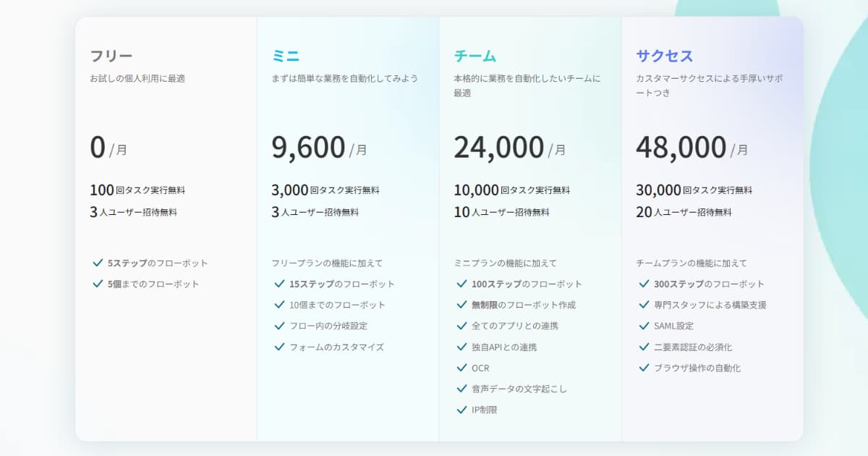Click the 48,000 monthly price
This screenshot has height=456, width=868.
click(x=681, y=148)
